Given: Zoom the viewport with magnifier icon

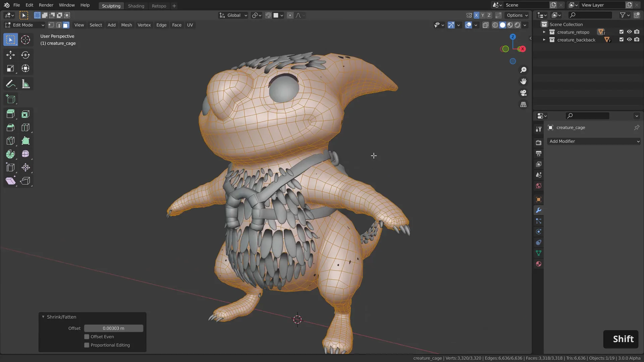Looking at the screenshot, I should click(x=523, y=70).
